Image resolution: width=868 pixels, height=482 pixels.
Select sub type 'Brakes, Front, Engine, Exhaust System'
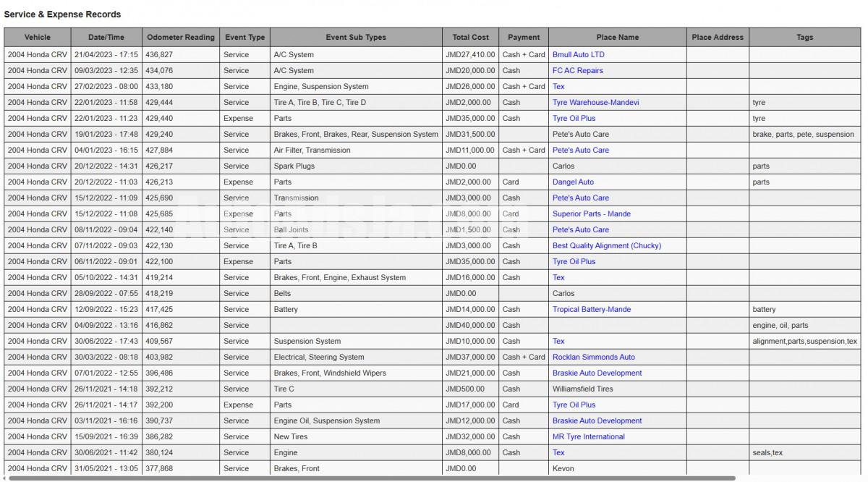(340, 277)
